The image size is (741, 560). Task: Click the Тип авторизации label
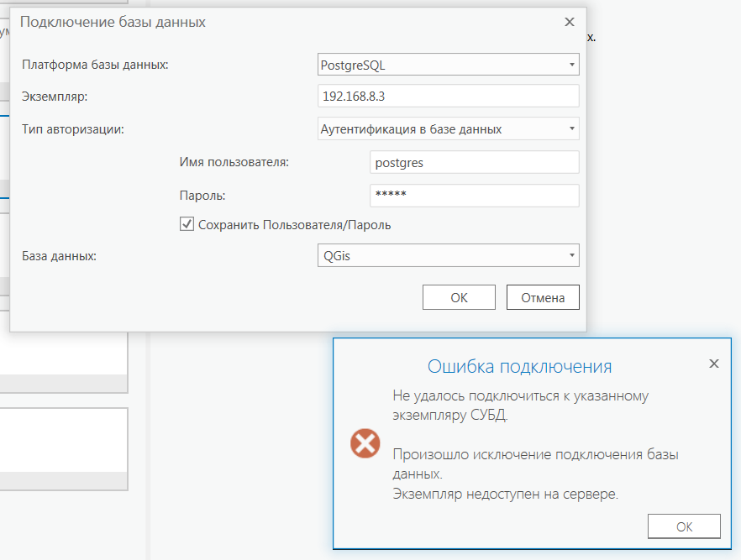click(73, 129)
